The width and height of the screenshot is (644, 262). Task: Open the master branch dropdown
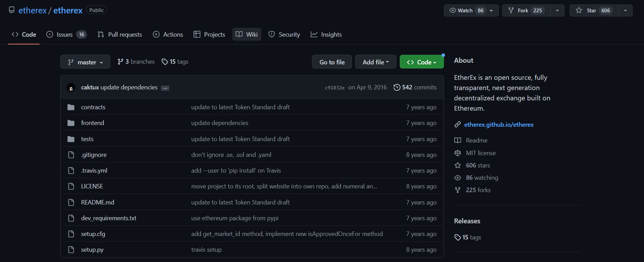click(x=85, y=62)
